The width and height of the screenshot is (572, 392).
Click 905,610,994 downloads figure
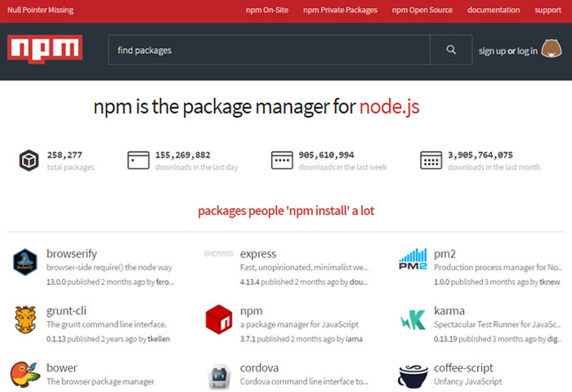click(327, 155)
